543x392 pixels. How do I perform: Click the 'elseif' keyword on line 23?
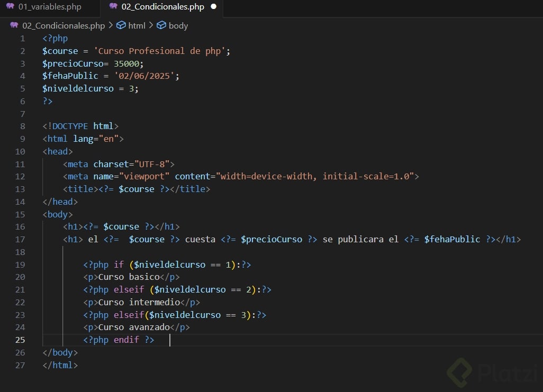pos(129,315)
